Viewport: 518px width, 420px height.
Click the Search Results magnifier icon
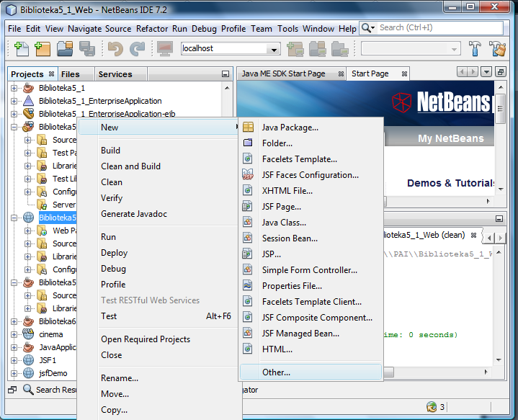(x=28, y=390)
